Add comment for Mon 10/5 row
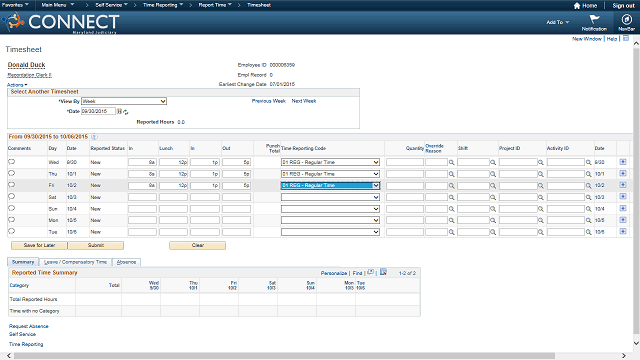Viewport: 640px width, 360px height. 11,220
